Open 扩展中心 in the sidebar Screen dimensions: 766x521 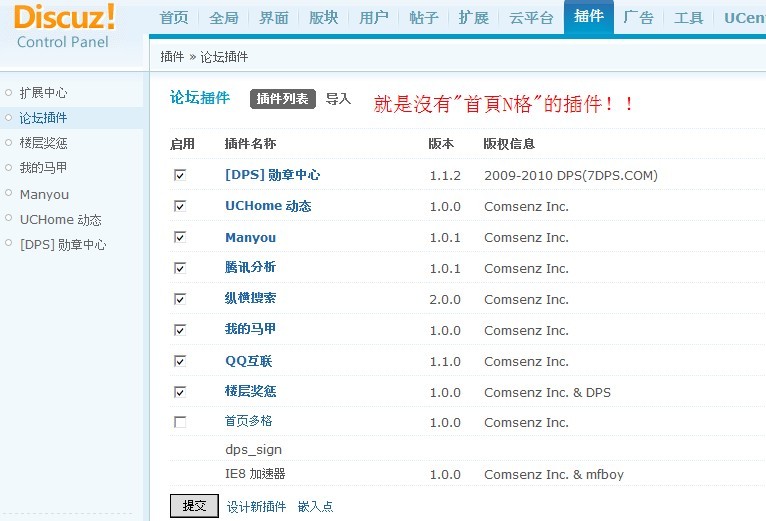coord(43,92)
